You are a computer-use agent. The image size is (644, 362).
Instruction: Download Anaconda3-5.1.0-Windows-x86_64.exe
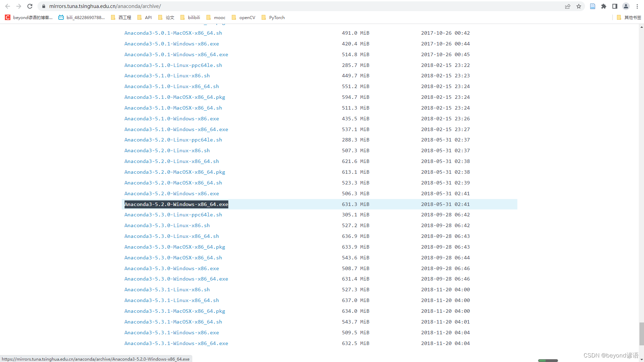[176, 129]
